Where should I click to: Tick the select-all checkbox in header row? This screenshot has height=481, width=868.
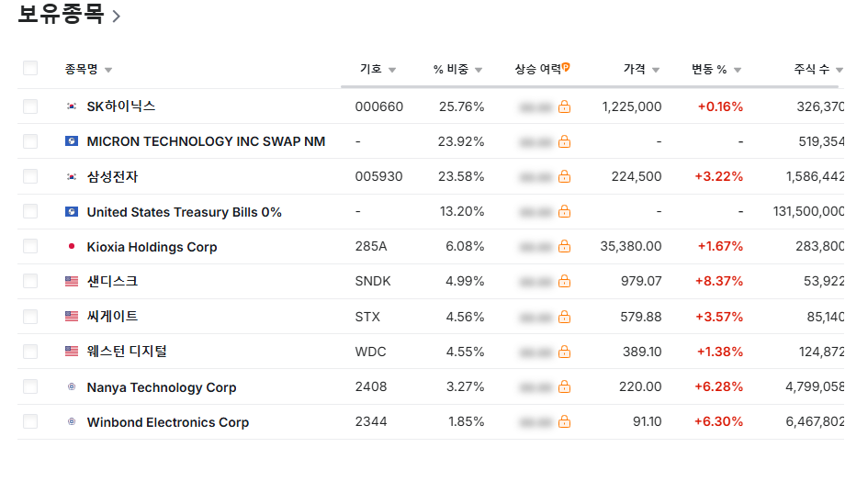[30, 68]
